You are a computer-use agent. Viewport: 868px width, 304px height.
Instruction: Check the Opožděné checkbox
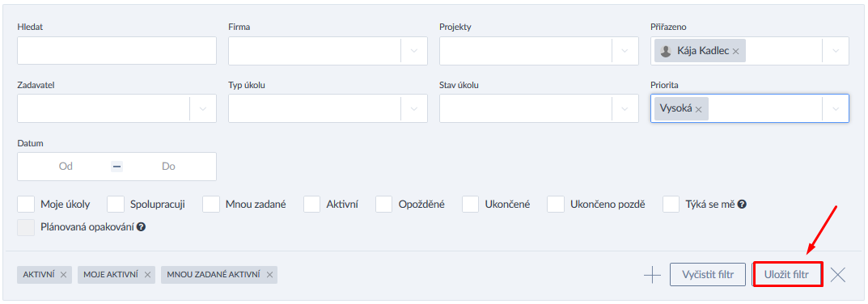click(384, 204)
